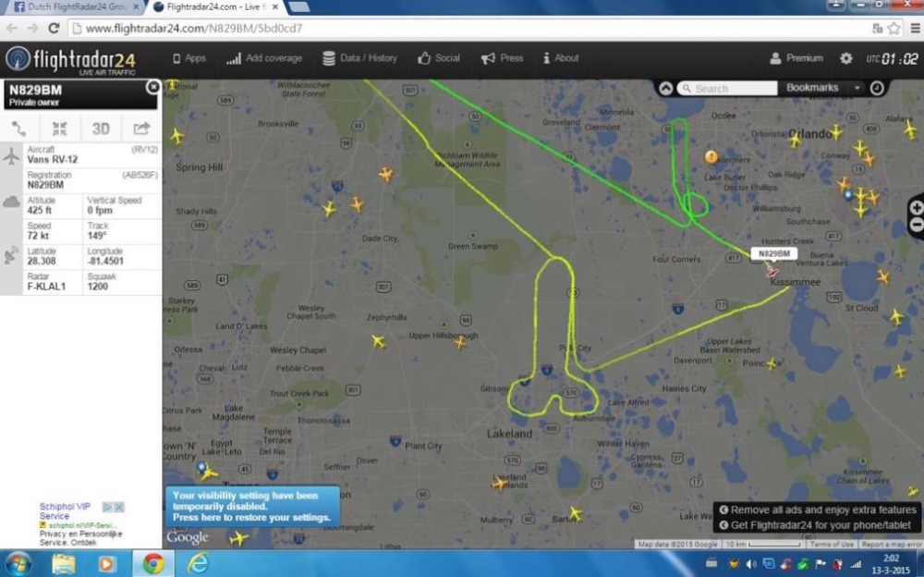Open the Chrome menu icon
The width and height of the screenshot is (924, 577).
pyautogui.click(x=915, y=28)
